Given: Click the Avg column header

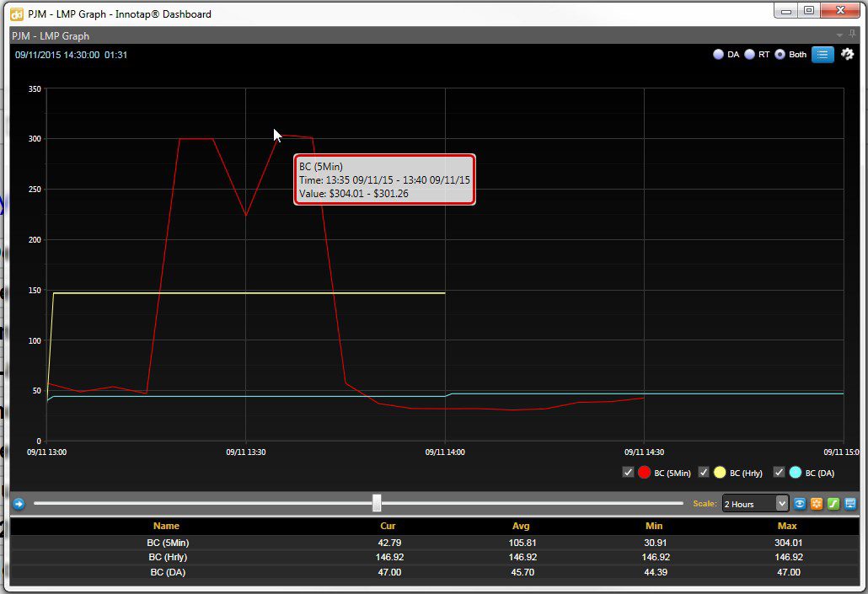Looking at the screenshot, I should (x=521, y=526).
